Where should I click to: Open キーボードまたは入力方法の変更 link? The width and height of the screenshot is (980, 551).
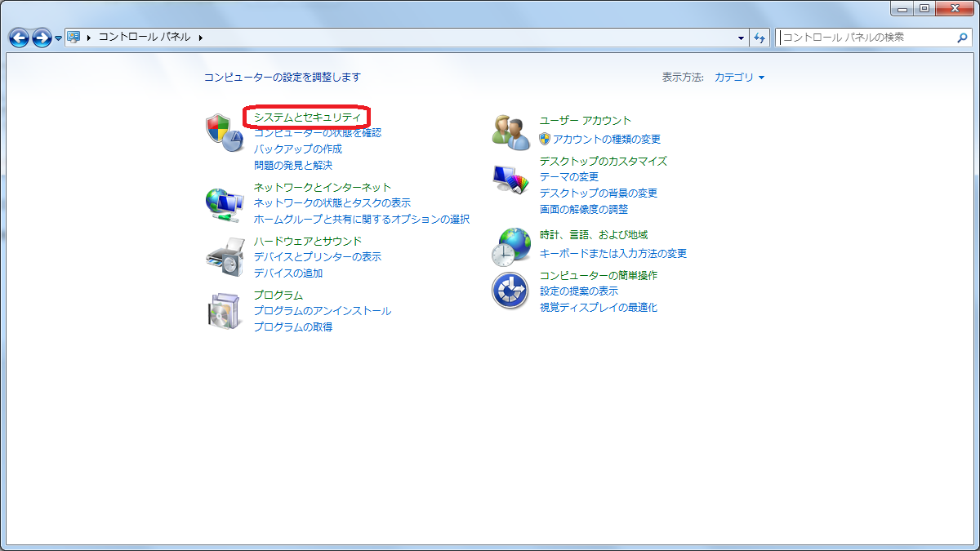[x=612, y=254]
